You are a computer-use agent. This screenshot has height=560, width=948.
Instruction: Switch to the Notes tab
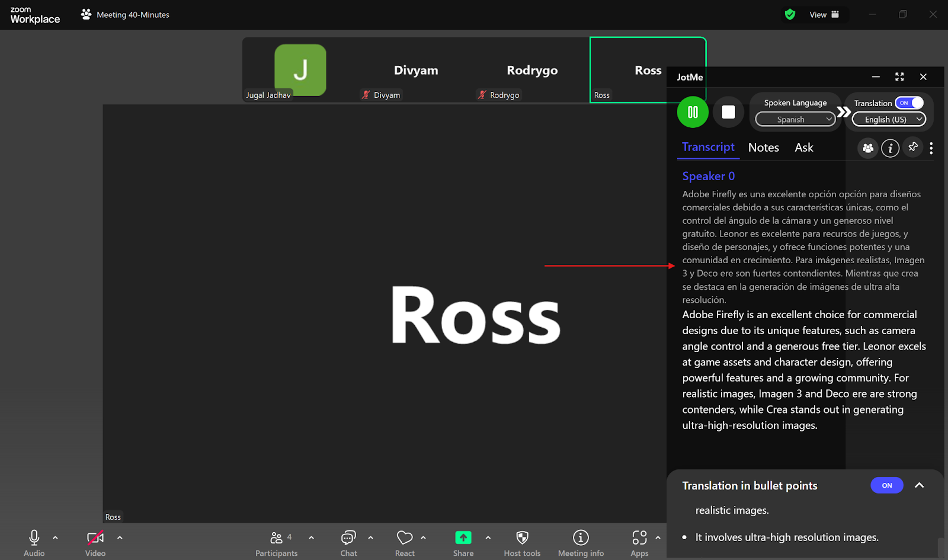[763, 148]
